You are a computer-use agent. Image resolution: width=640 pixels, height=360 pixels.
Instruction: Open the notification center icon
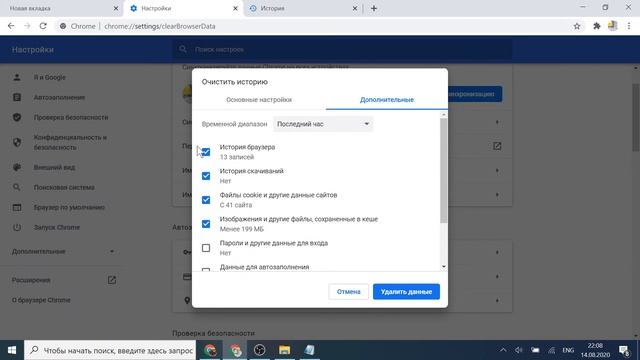(624, 350)
